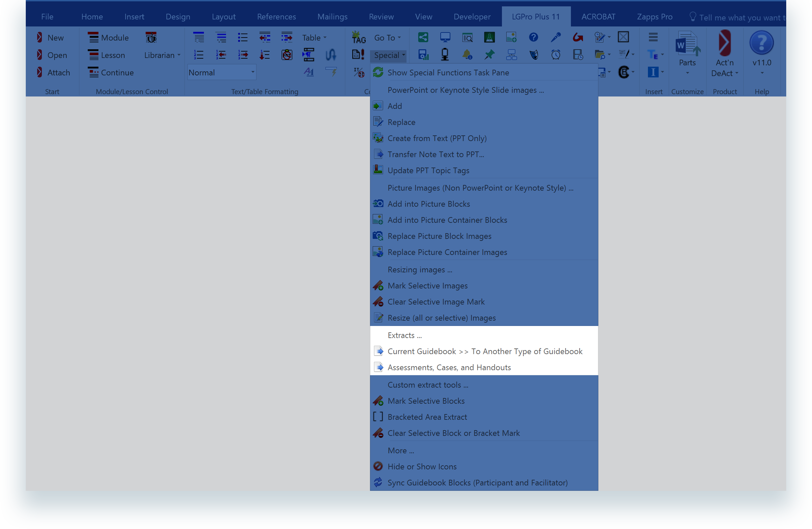This screenshot has height=529, width=812.
Task: Click decrease bullet indent icon
Action: (x=265, y=37)
